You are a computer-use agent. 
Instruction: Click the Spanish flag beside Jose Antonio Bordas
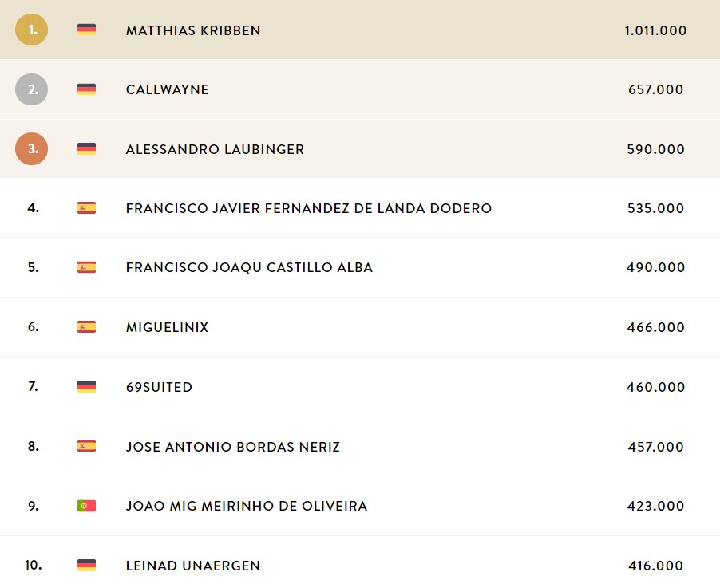pyautogui.click(x=86, y=446)
